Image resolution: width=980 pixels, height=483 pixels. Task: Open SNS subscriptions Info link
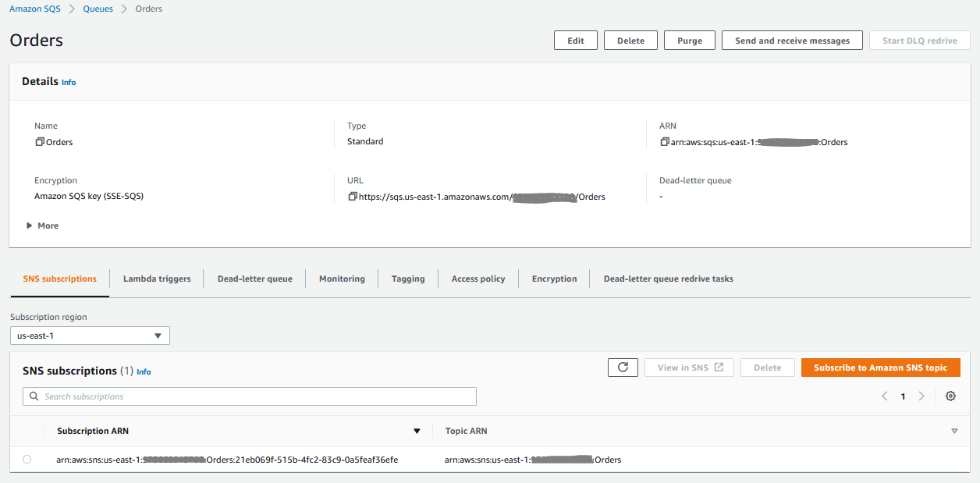144,372
